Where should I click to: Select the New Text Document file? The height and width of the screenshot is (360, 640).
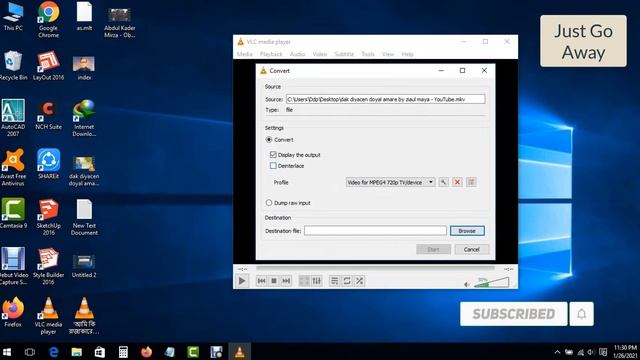(84, 217)
